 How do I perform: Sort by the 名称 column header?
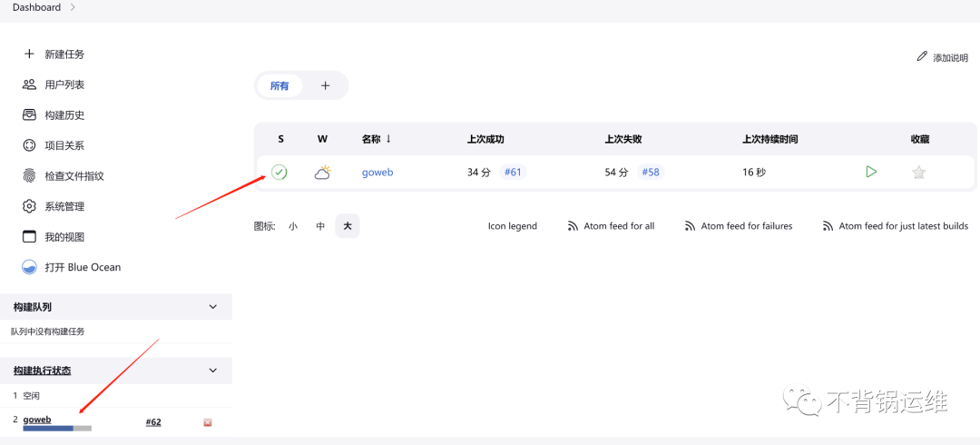(x=377, y=139)
